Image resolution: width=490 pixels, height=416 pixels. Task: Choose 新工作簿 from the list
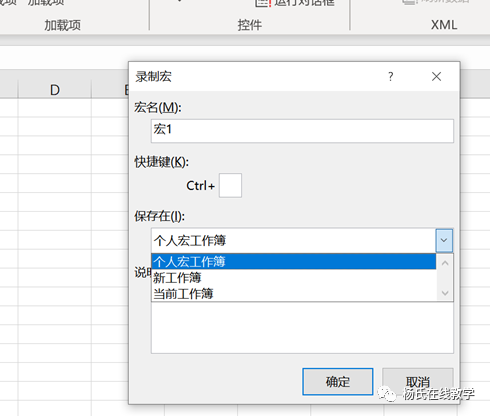(x=294, y=277)
